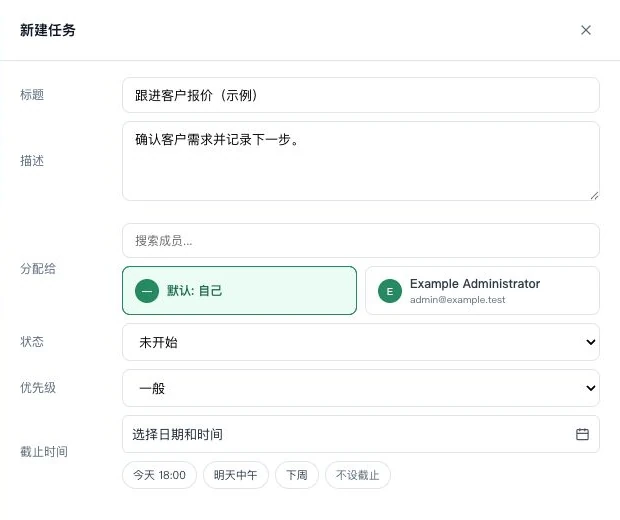
Task: Click the 优先级 dropdown chevron arrow
Action: (590, 388)
